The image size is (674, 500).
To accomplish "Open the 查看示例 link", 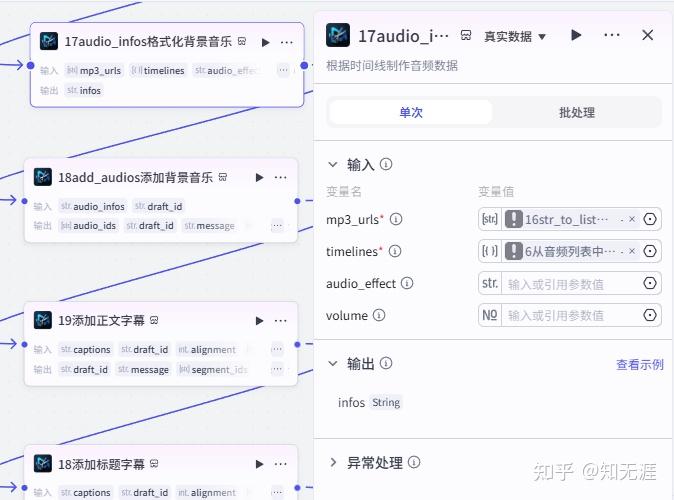I will (640, 365).
